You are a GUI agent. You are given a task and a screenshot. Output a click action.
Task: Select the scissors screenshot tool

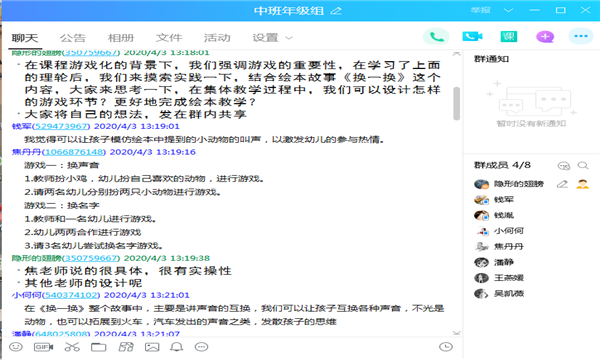pos(72,347)
